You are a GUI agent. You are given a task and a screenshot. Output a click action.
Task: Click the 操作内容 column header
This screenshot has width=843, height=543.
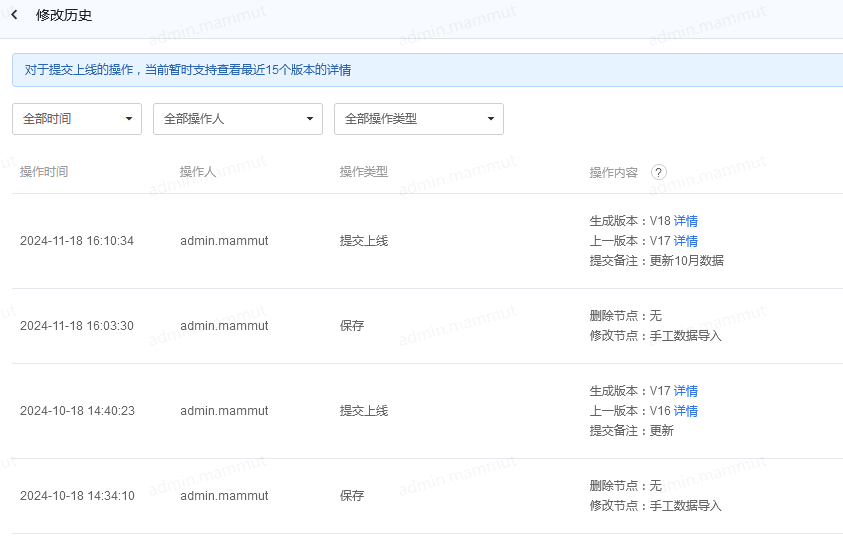click(x=613, y=173)
